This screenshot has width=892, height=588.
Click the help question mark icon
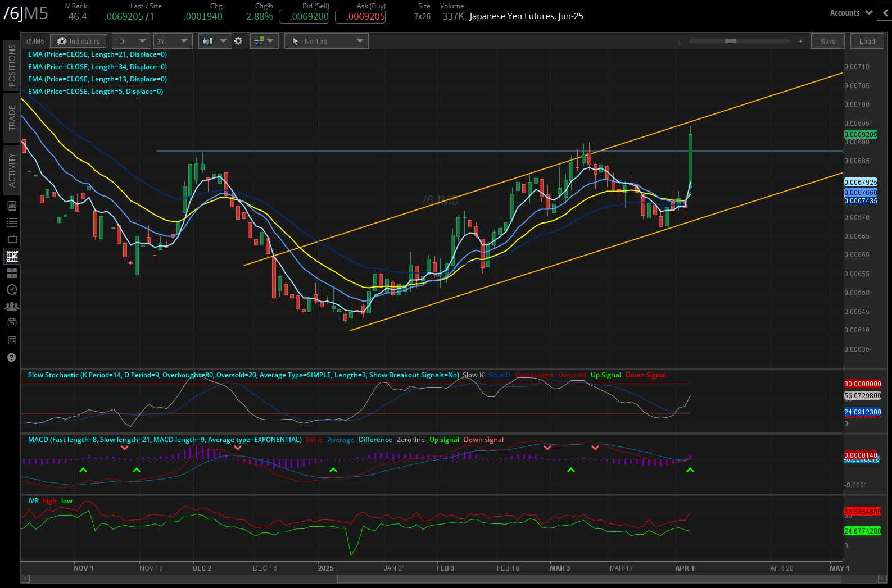coord(12,358)
